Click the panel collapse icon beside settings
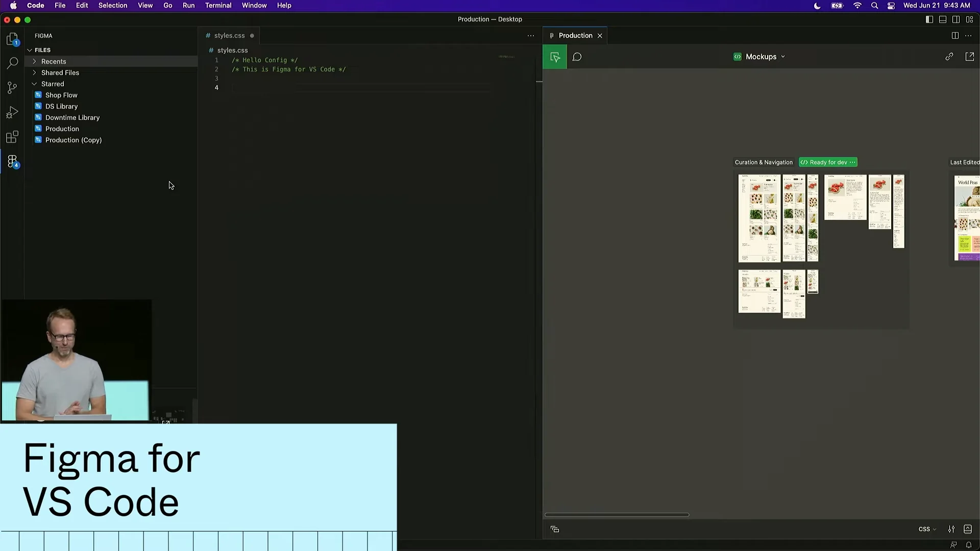 click(x=968, y=529)
